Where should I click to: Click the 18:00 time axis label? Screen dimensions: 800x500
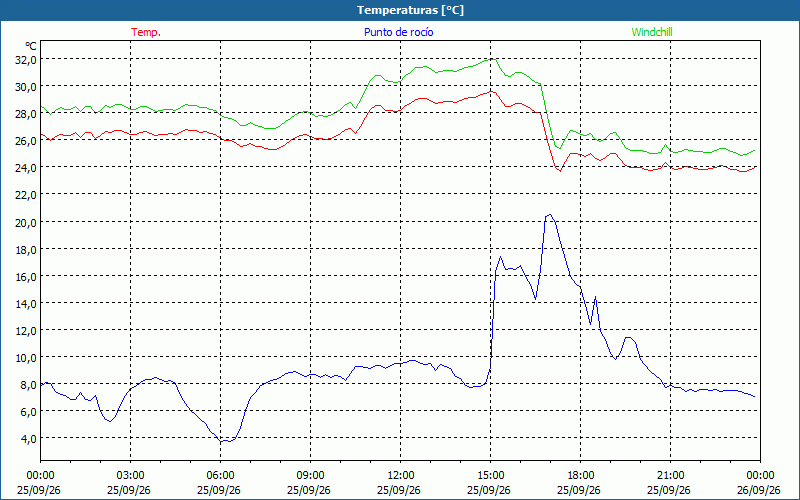click(x=581, y=476)
